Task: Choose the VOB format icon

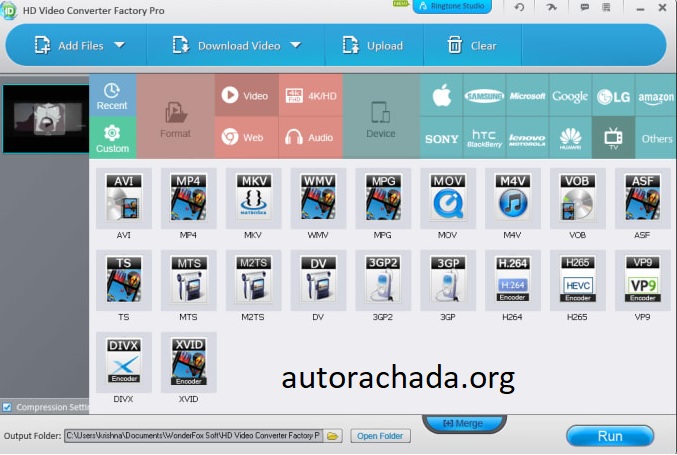Action: pyautogui.click(x=577, y=198)
